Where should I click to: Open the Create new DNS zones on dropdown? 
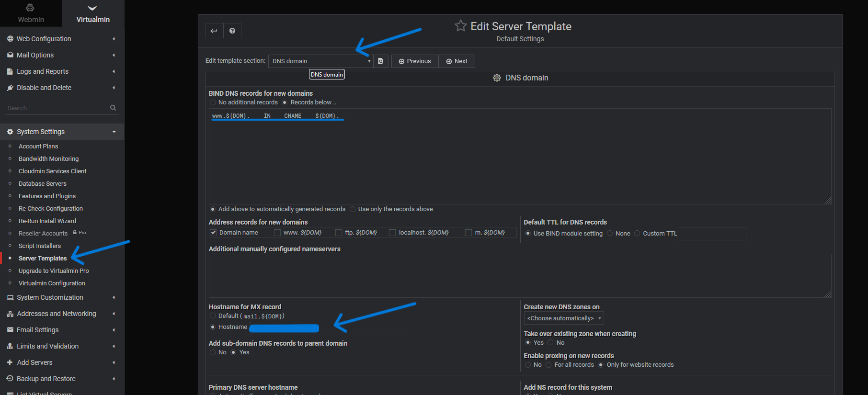(x=564, y=318)
